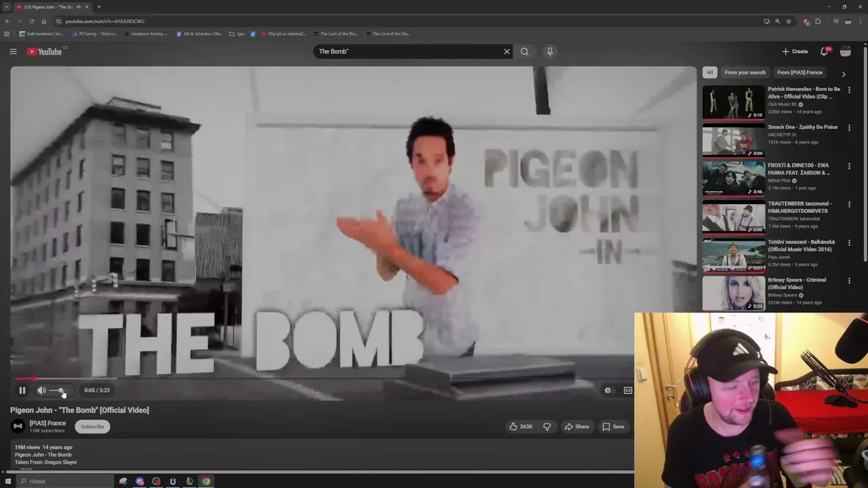Close the Pigeon John tab

(x=87, y=7)
